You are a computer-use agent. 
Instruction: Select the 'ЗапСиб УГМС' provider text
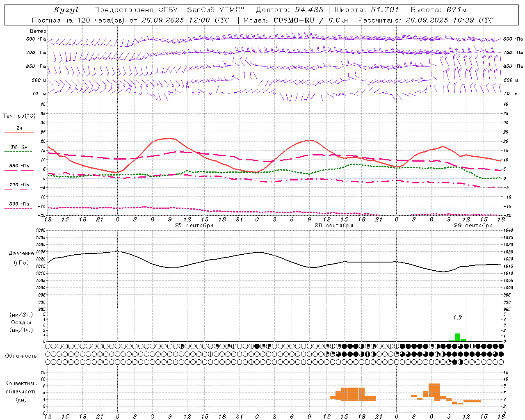213,10
